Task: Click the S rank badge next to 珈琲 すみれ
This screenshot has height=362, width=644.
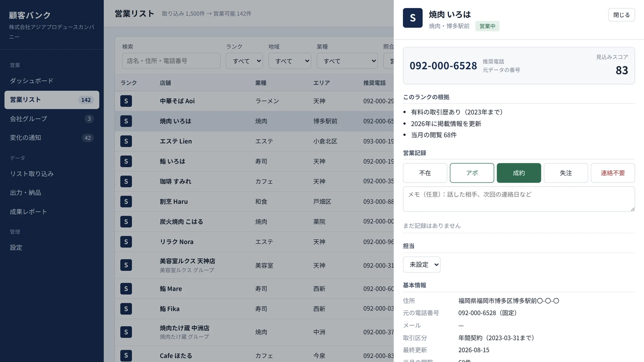Action: tap(126, 181)
